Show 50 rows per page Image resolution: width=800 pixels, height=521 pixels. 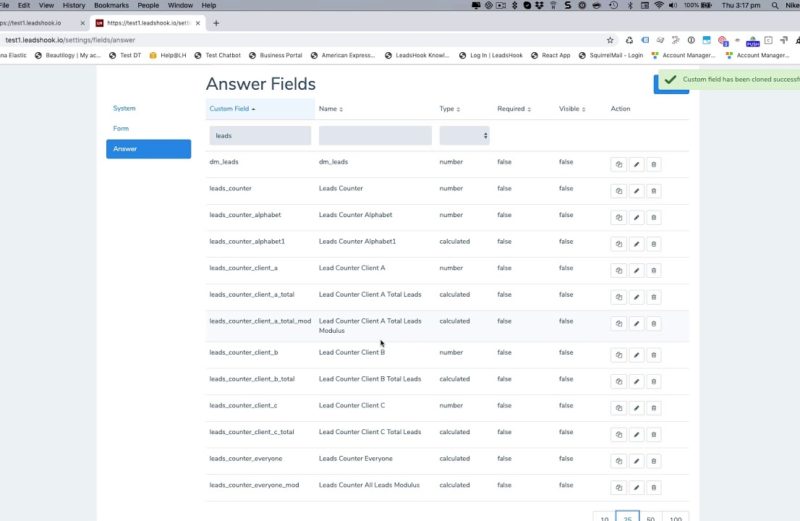[651, 516]
